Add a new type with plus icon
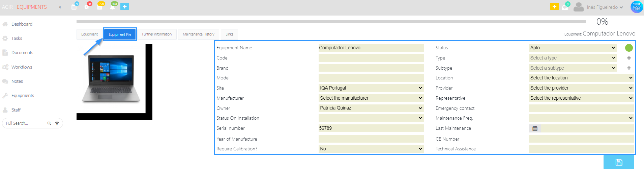Image resolution: width=644 pixels, height=171 pixels. pos(629,58)
